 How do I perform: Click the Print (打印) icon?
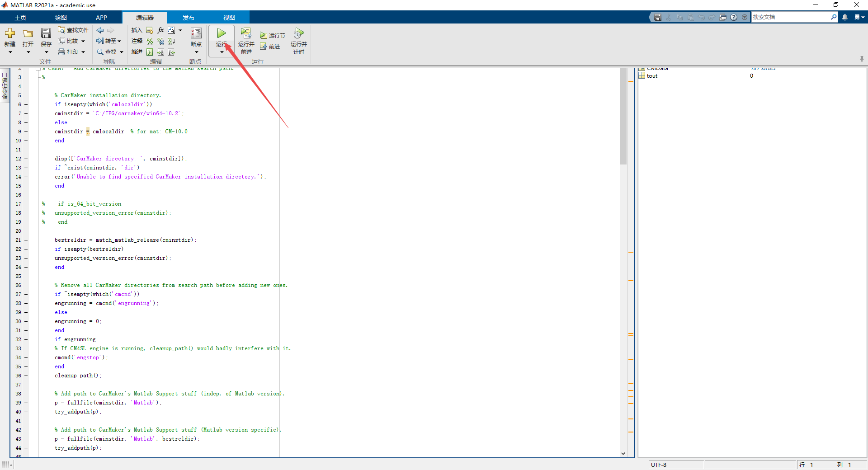pyautogui.click(x=61, y=52)
